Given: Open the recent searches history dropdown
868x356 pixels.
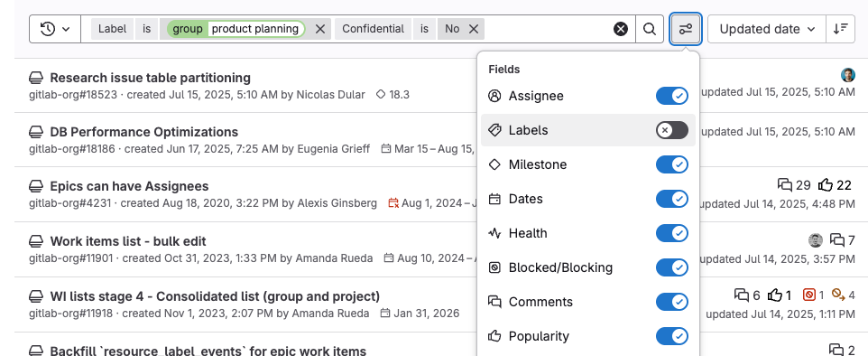Looking at the screenshot, I should point(55,29).
